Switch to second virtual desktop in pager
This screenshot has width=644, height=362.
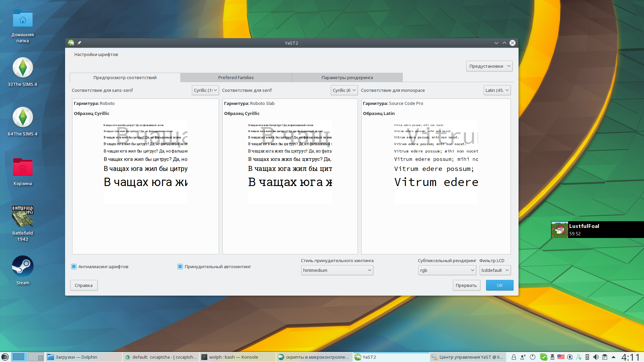[36, 357]
